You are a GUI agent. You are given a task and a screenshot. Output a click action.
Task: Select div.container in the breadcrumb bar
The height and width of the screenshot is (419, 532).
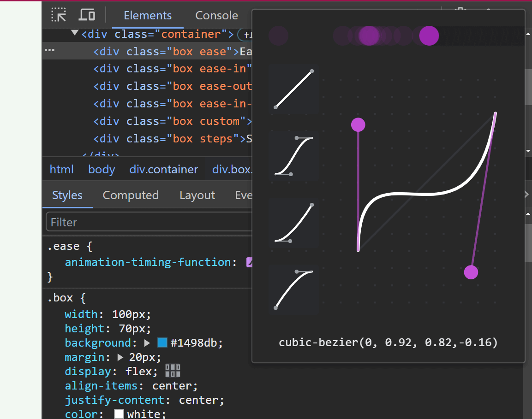(164, 169)
